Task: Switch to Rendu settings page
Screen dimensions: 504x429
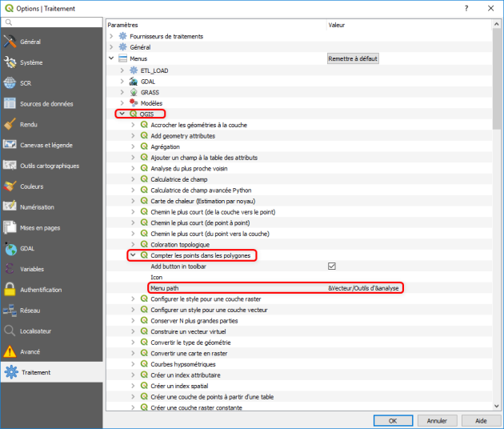Action: click(51, 124)
